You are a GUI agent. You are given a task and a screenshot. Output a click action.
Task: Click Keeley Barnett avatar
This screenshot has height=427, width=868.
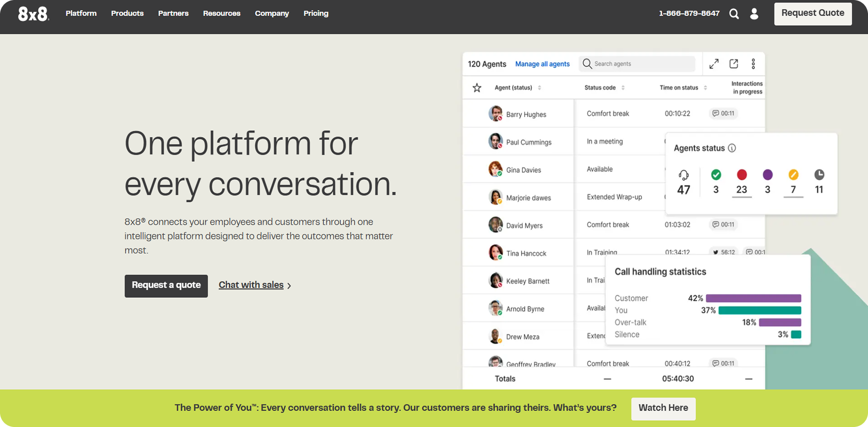pyautogui.click(x=496, y=280)
